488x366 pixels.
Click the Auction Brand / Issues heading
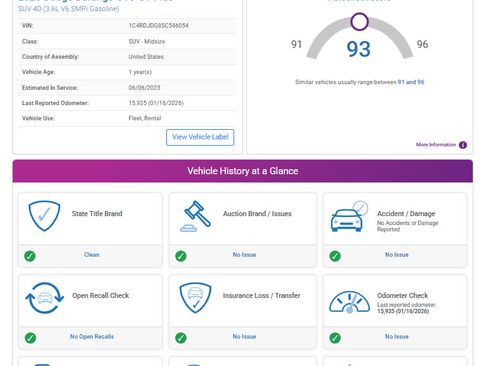click(x=257, y=214)
